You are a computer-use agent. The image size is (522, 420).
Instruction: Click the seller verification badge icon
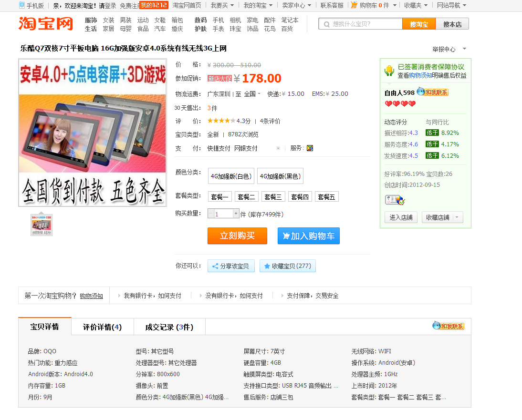pos(395,200)
